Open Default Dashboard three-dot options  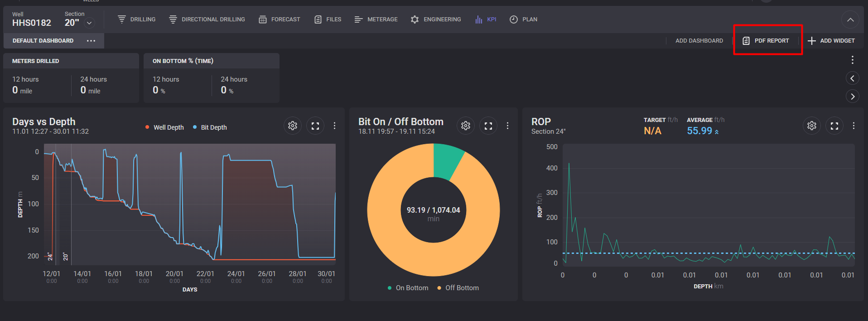91,41
